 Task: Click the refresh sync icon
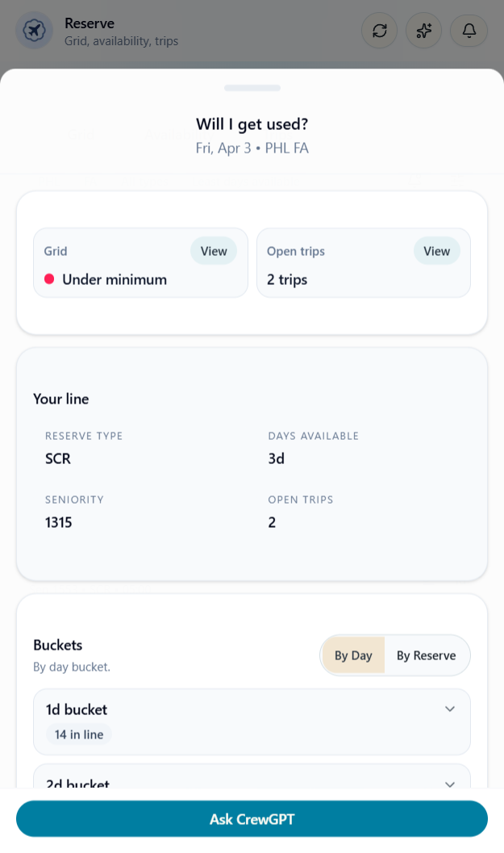(380, 31)
